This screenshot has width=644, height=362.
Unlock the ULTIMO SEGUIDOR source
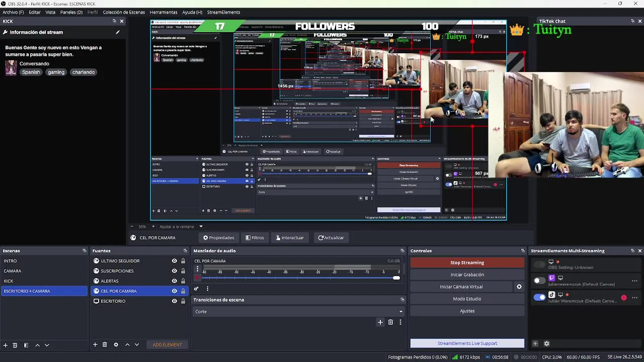(183, 261)
